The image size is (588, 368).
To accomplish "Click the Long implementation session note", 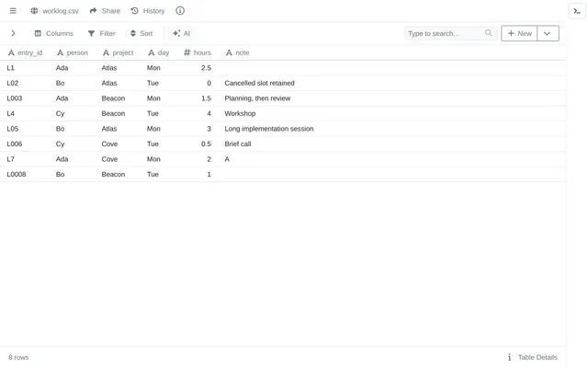I will coord(269,129).
